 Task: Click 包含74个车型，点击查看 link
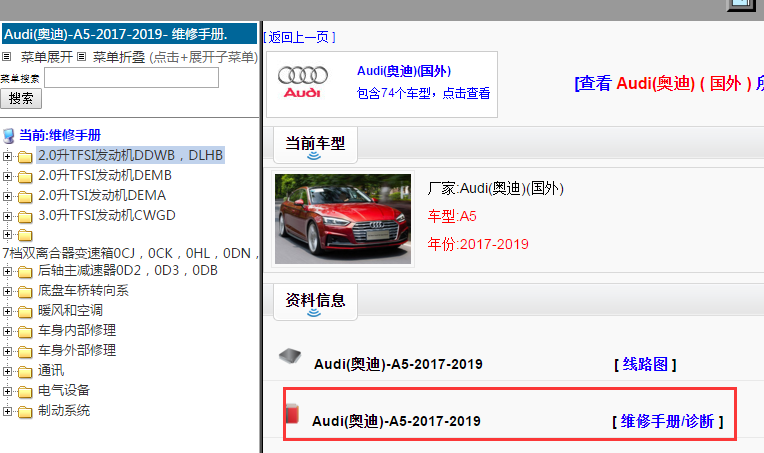(423, 93)
